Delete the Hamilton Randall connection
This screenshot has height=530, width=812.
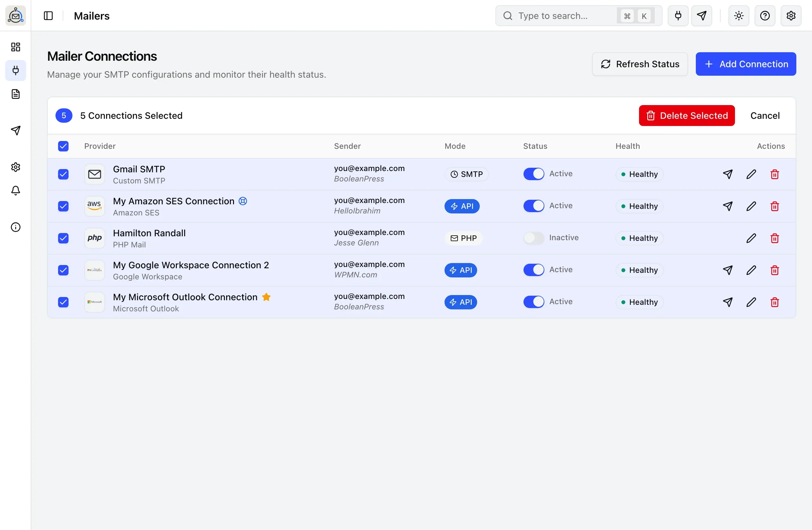click(x=774, y=238)
